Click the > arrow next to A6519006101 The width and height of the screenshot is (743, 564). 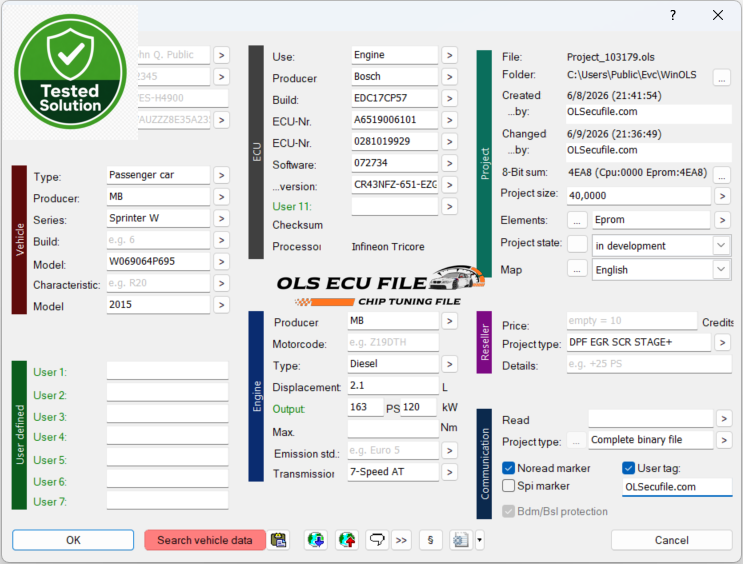(450, 120)
